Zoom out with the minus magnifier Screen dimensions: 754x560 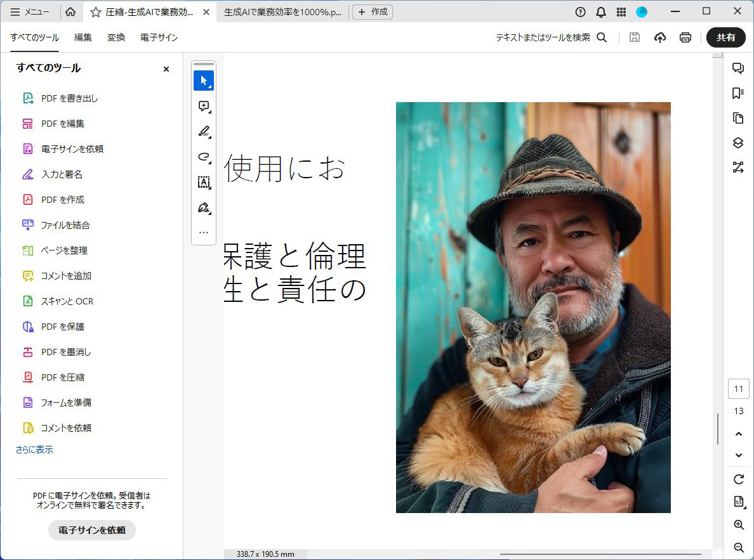point(739,547)
